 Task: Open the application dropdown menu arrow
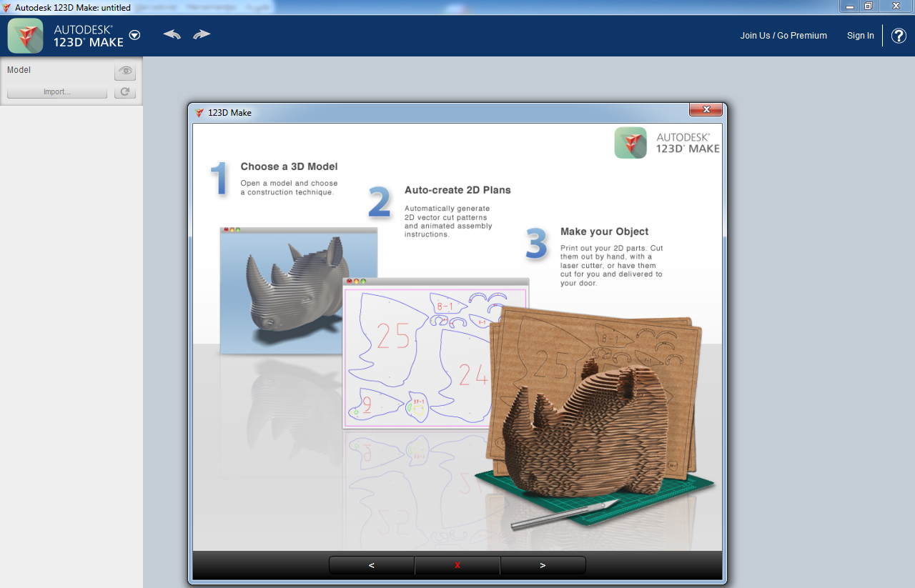pos(134,35)
